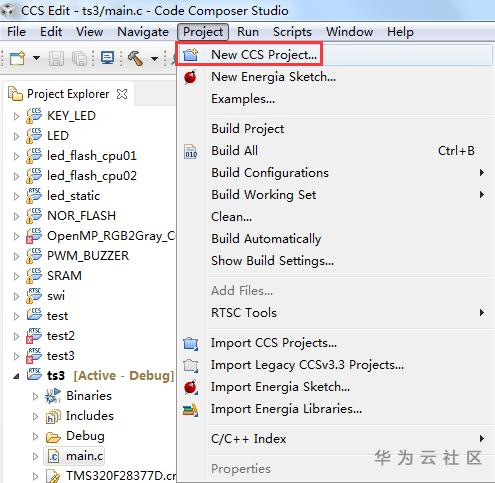This screenshot has width=495, height=483.
Task: Choose Show Build Settings...
Action: [x=335, y=261]
